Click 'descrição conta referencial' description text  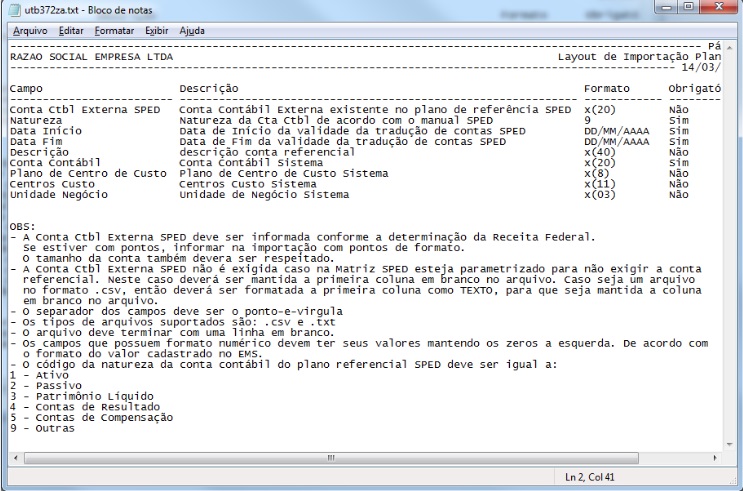[x=267, y=152]
